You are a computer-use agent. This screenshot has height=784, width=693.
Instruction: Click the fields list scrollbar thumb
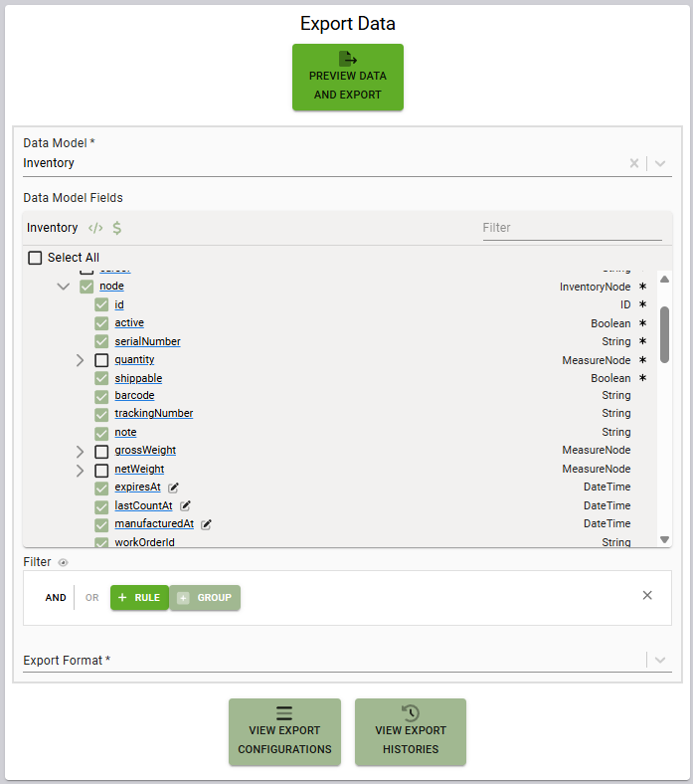664,333
